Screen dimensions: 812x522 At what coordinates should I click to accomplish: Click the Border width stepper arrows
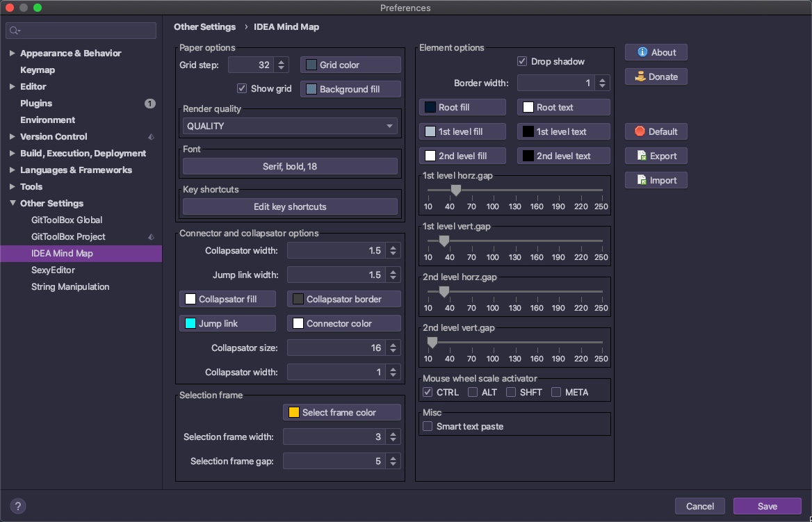[x=602, y=83]
